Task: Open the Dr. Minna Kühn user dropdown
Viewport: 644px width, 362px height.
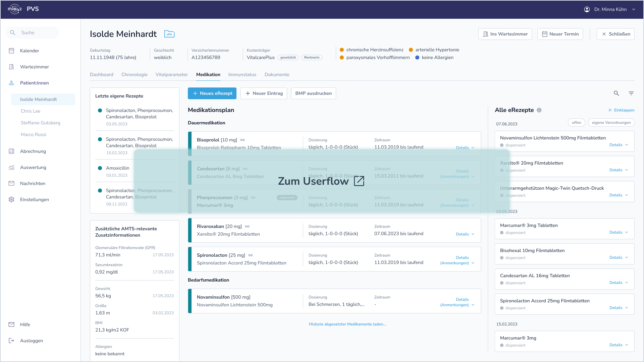Action: [x=610, y=9]
